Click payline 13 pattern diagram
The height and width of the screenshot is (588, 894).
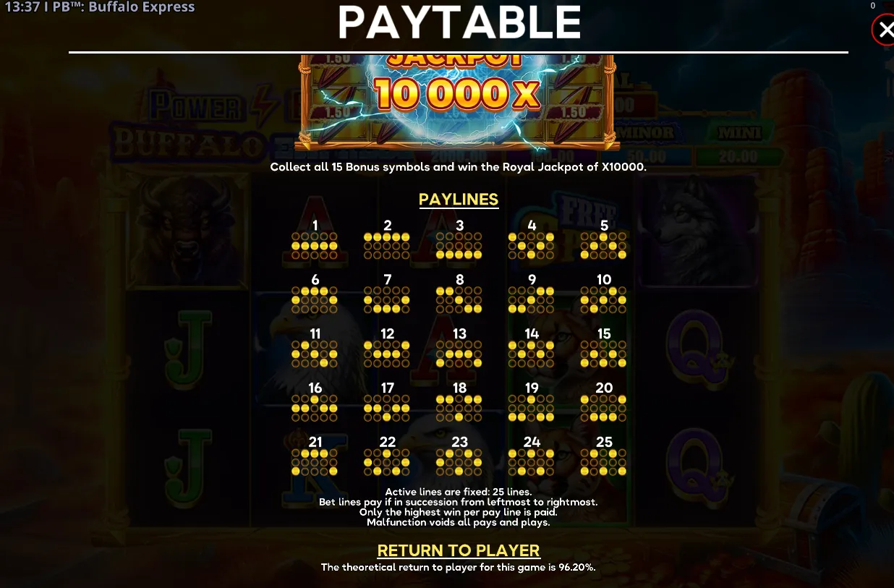(x=459, y=354)
